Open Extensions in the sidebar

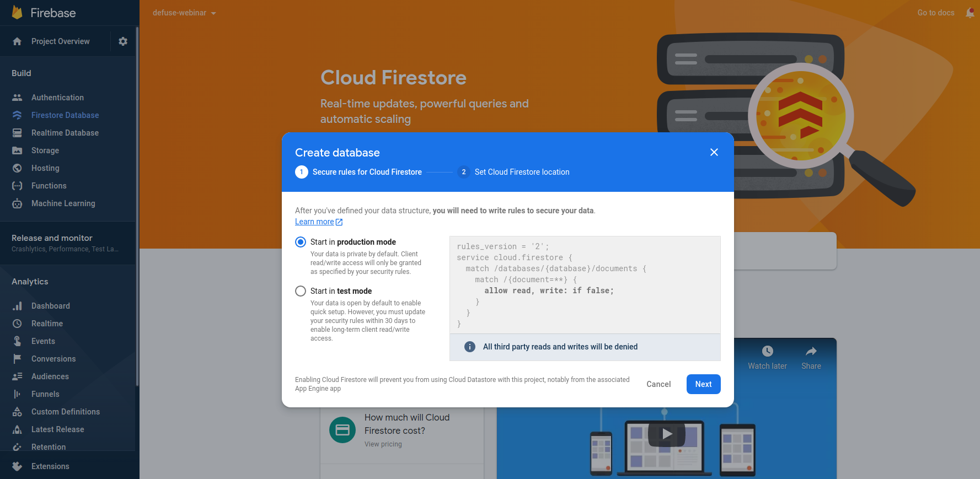coord(50,466)
